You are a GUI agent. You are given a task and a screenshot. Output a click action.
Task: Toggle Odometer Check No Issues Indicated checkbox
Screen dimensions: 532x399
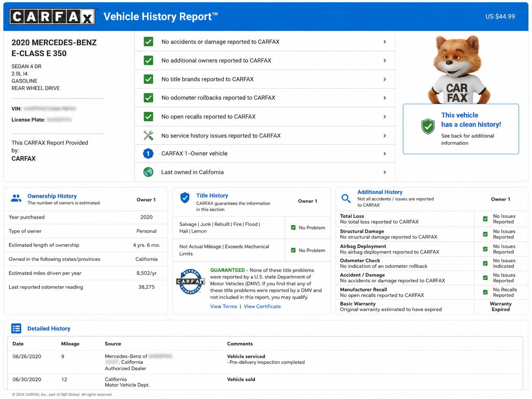click(485, 263)
